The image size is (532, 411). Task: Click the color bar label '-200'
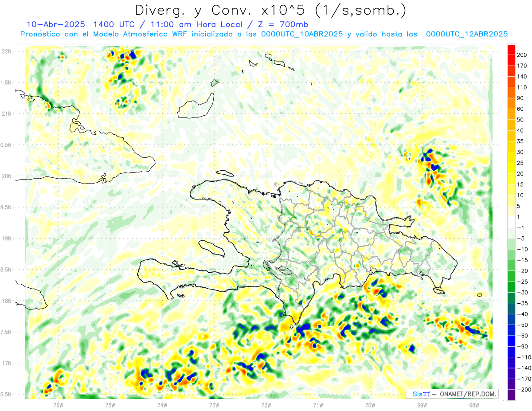(x=524, y=390)
